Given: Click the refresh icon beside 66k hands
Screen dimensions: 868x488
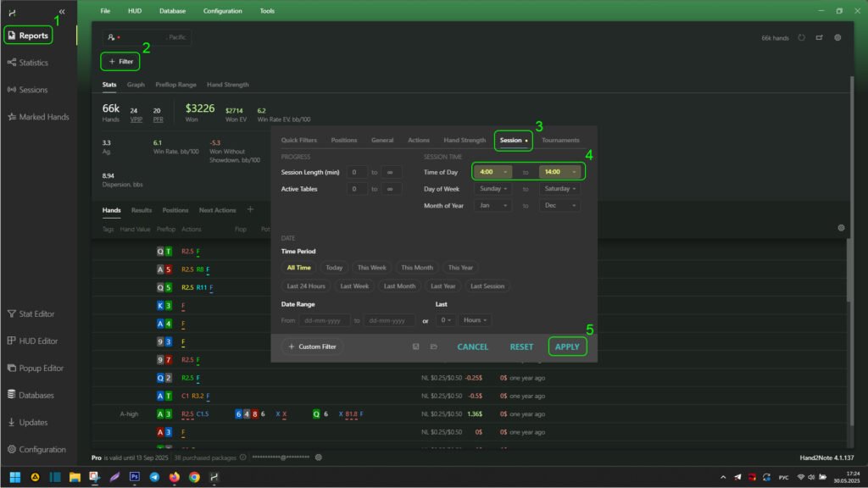Looking at the screenshot, I should [801, 38].
